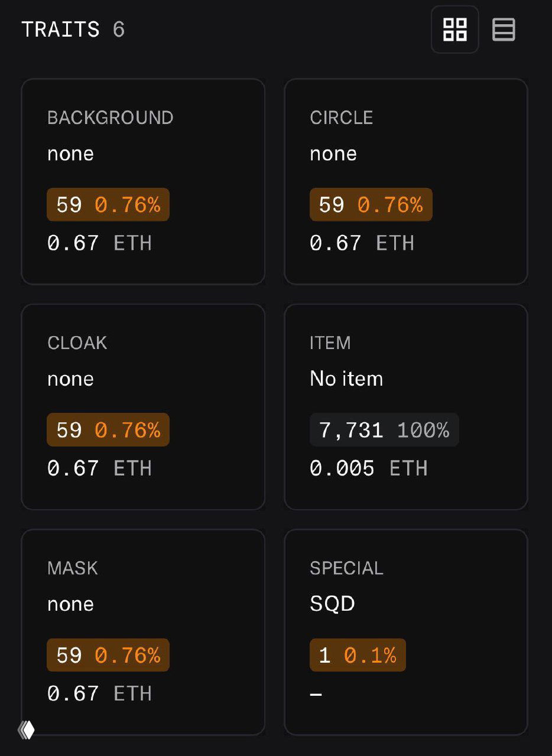Image resolution: width=552 pixels, height=756 pixels.
Task: Click the 0.67 ETH price under CLOAK
Action: click(99, 468)
